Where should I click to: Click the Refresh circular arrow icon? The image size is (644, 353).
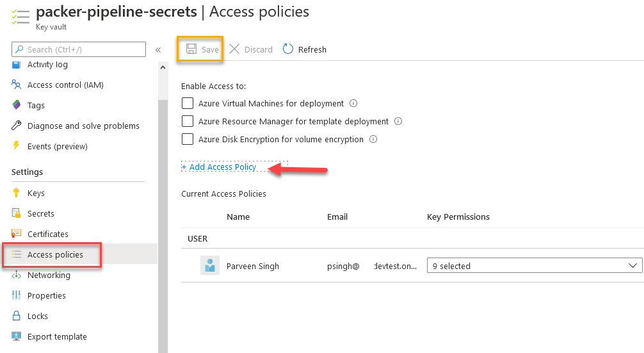click(288, 49)
